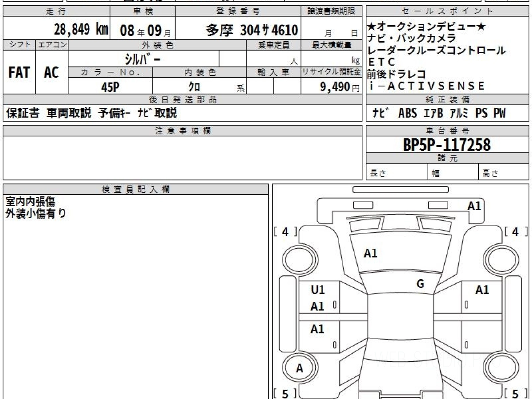Click the 譲渡書類期限 header

[x=332, y=12]
